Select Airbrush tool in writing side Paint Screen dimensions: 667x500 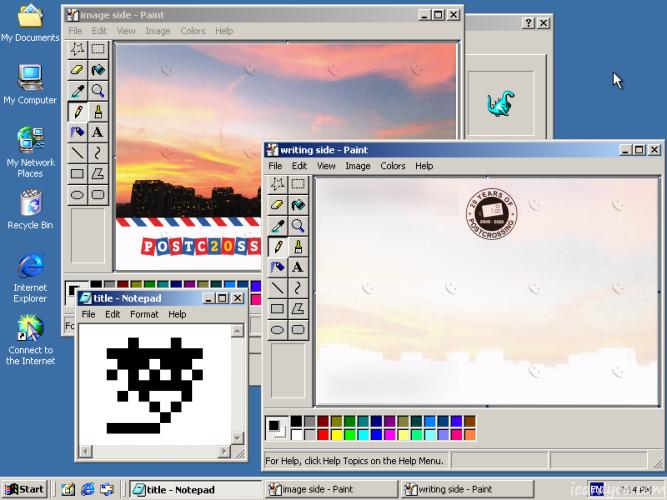(x=277, y=267)
